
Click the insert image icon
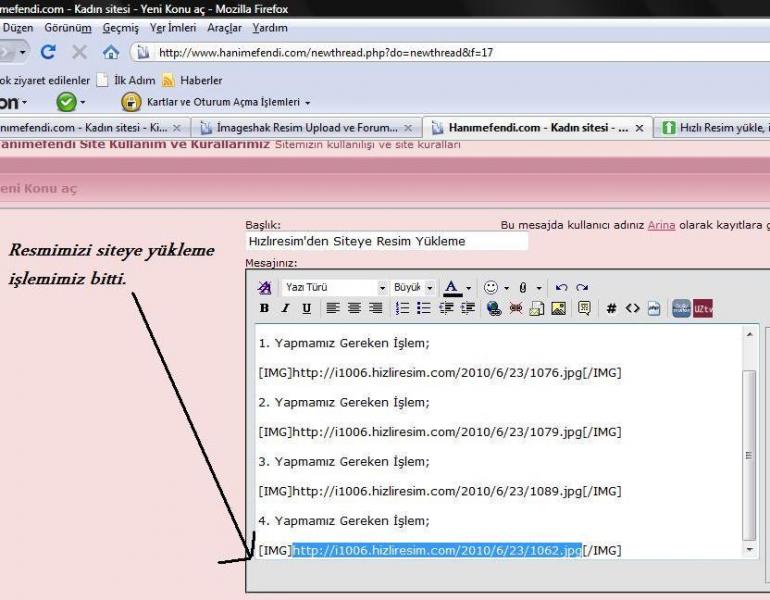(x=558, y=309)
